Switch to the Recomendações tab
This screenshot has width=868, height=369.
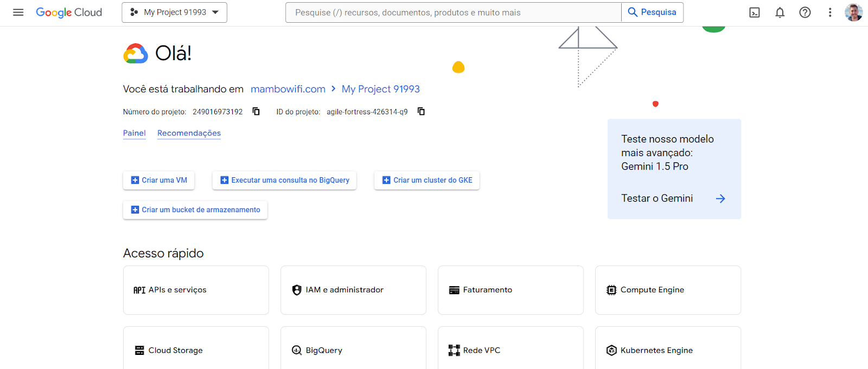189,133
